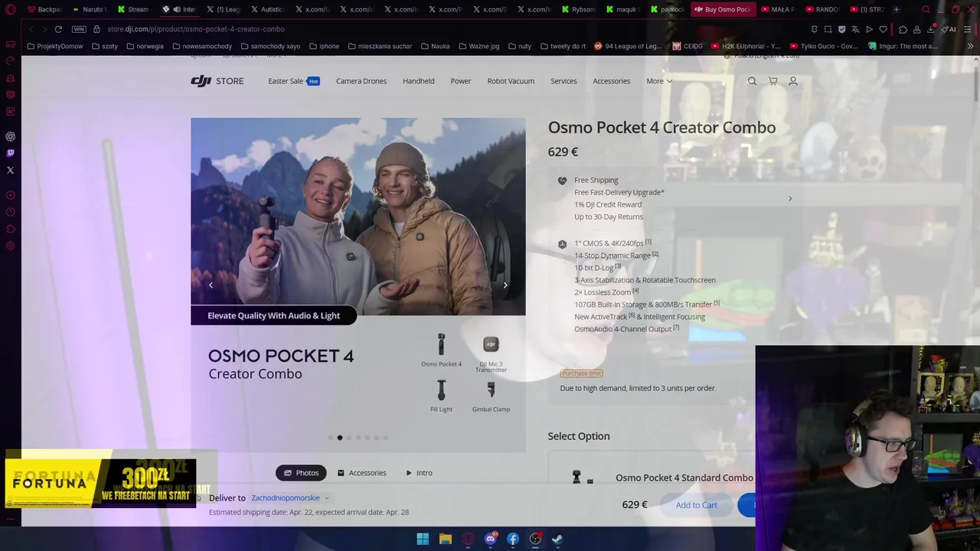Open the user account icon
This screenshot has height=551, width=980.
pos(793,81)
